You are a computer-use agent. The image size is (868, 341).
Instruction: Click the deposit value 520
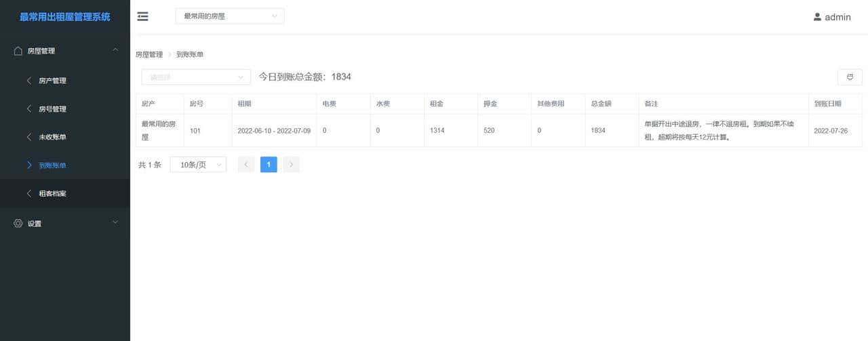489,130
